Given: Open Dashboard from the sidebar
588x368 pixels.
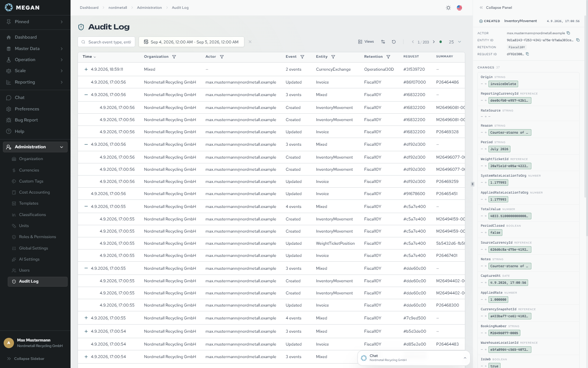Looking at the screenshot, I should pyautogui.click(x=35, y=37).
